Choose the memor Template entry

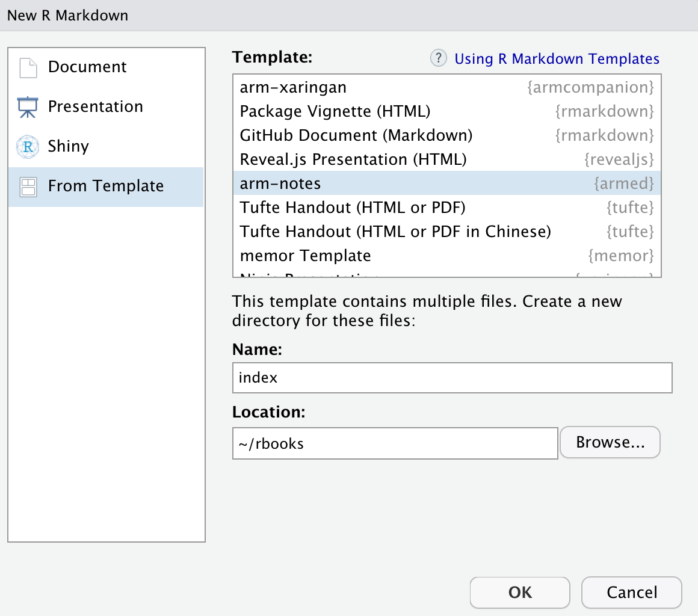click(305, 256)
